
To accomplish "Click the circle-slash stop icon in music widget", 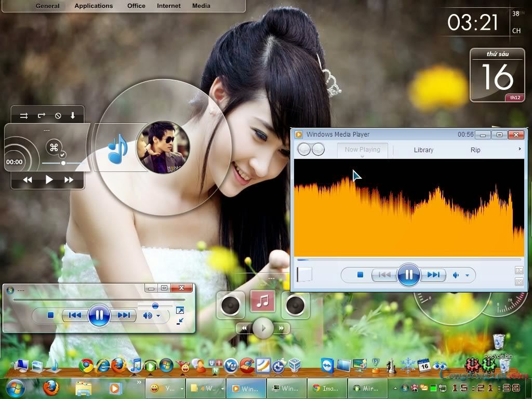I will point(58,116).
